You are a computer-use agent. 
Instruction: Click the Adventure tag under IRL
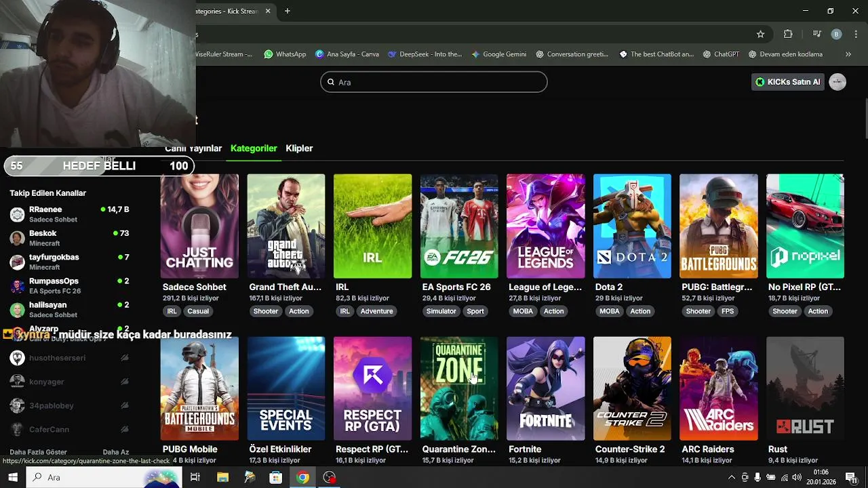[376, 311]
